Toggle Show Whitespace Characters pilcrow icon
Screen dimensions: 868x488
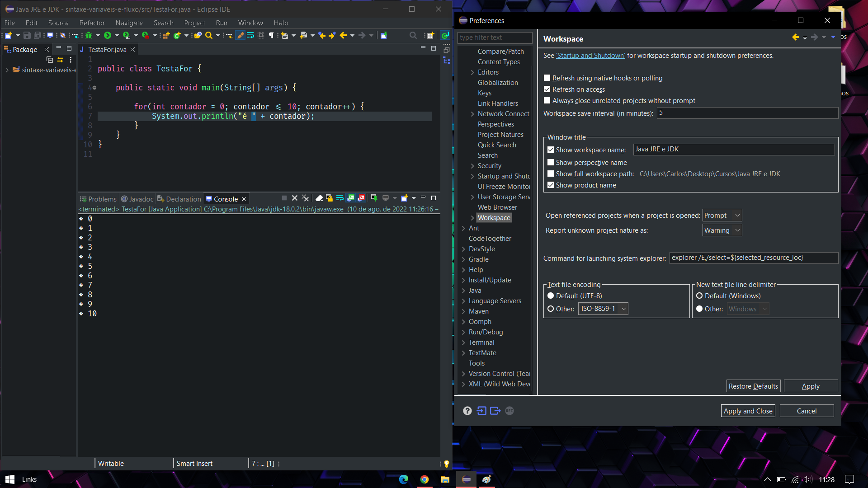pos(271,35)
